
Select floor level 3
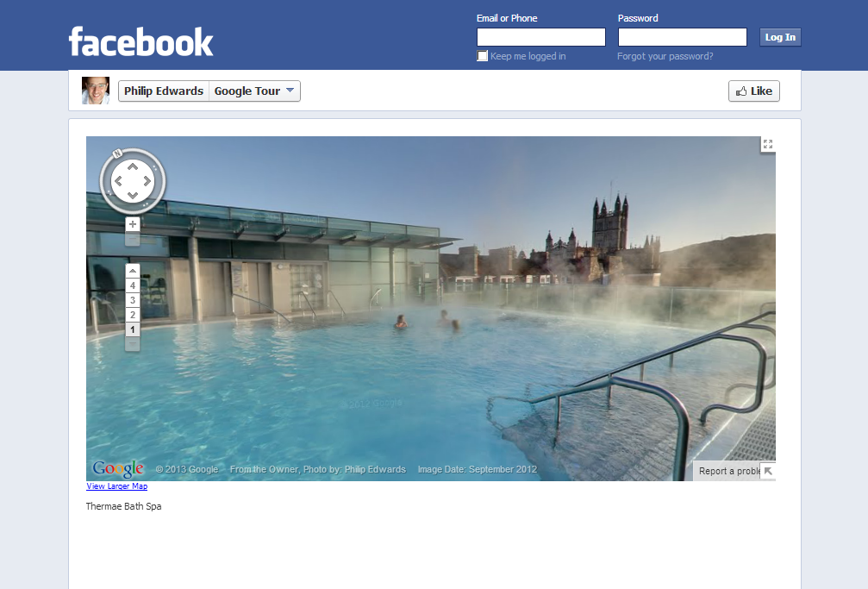click(132, 300)
